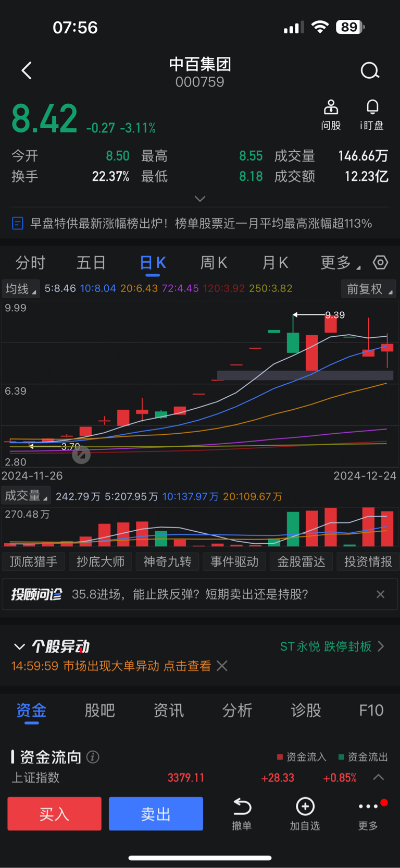Dismiss the 大单异动 alert

(x=222, y=666)
